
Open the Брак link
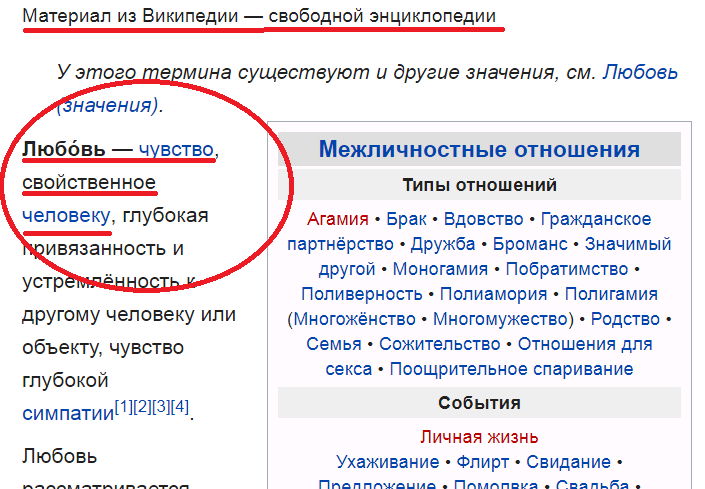(x=406, y=219)
